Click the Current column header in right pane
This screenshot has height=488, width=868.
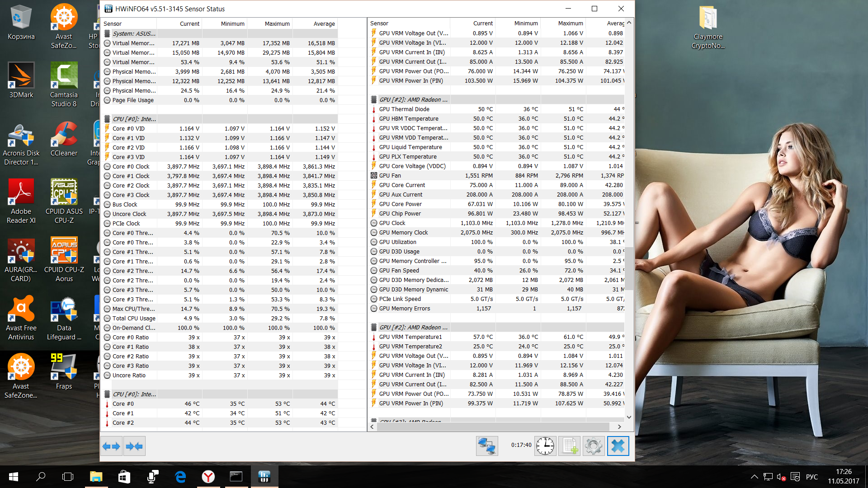[x=482, y=23]
